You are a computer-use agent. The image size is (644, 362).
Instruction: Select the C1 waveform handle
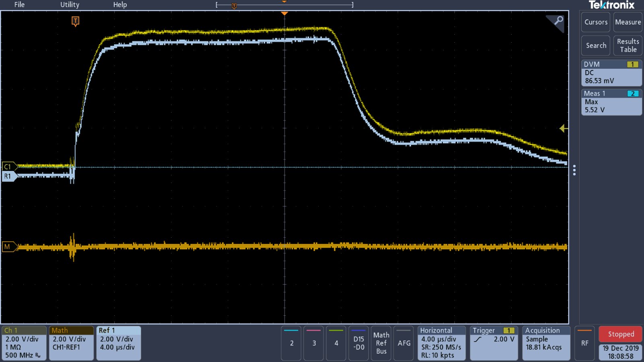click(x=9, y=167)
